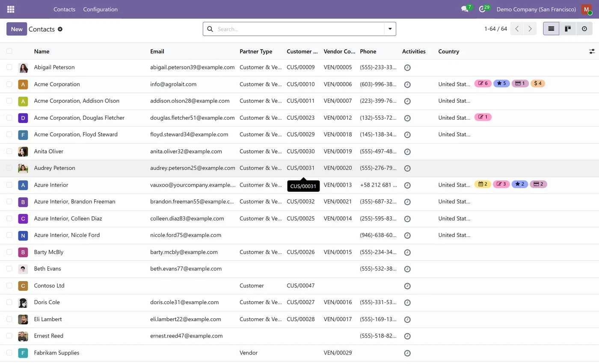Open the conversations messages icon
The height and width of the screenshot is (364, 599).
tap(465, 9)
